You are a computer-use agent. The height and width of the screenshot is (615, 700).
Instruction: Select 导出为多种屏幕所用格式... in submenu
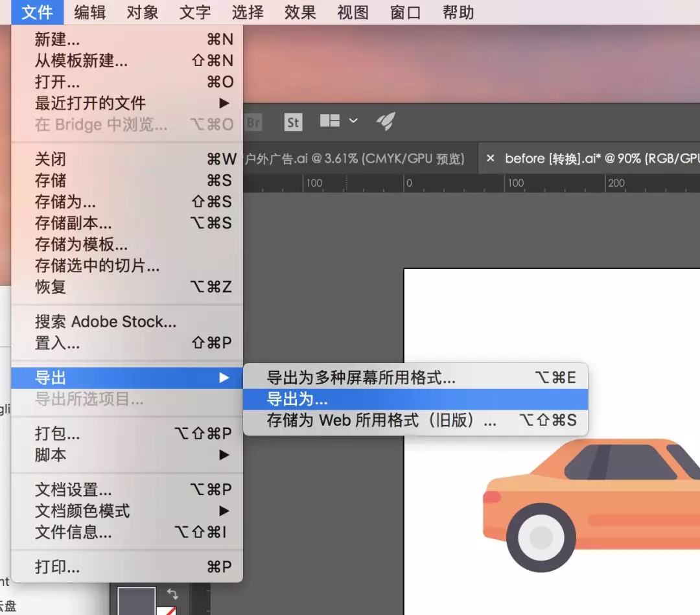click(x=415, y=378)
